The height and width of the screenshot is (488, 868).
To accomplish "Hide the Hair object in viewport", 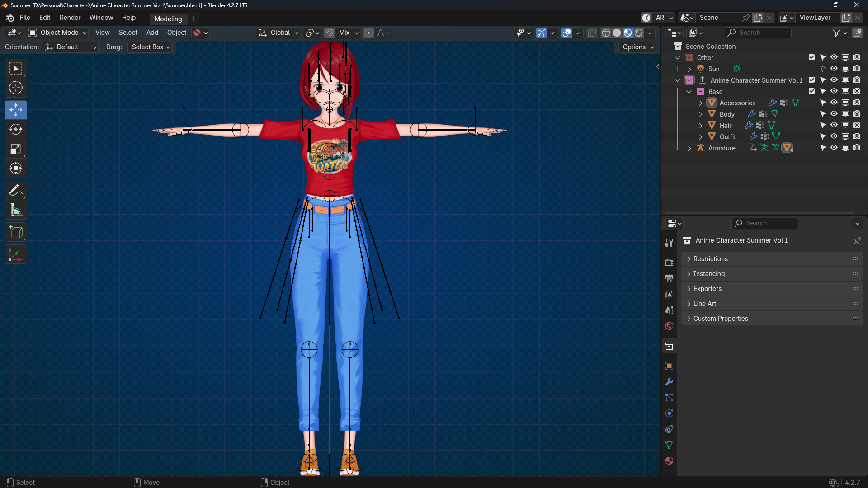I will 834,125.
